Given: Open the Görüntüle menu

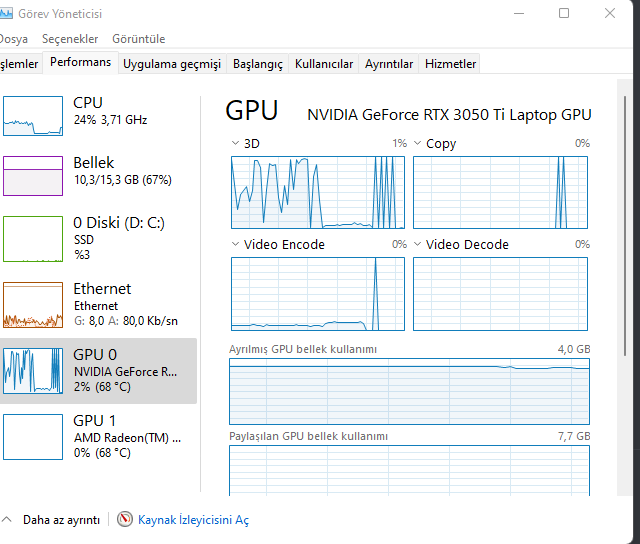Looking at the screenshot, I should 138,39.
